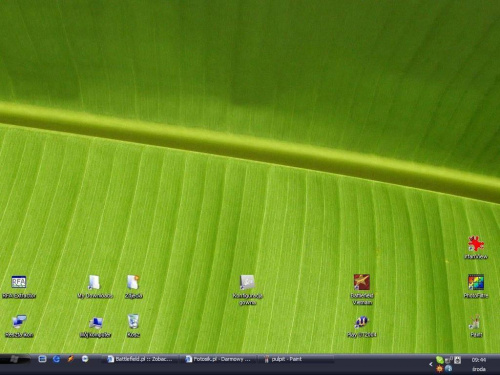Viewport: 500px width, 375px height.
Task: Switch to the Battlefield.pl taskbar window
Action: pos(140,359)
